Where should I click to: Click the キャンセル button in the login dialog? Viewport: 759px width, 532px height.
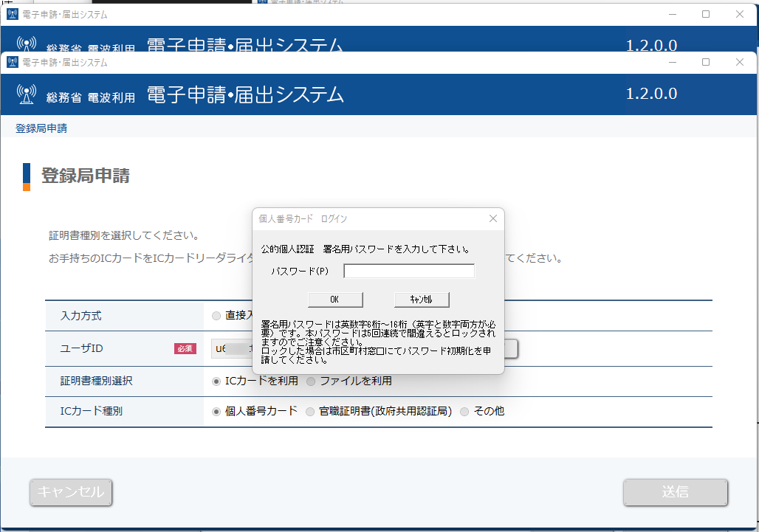pos(422,300)
